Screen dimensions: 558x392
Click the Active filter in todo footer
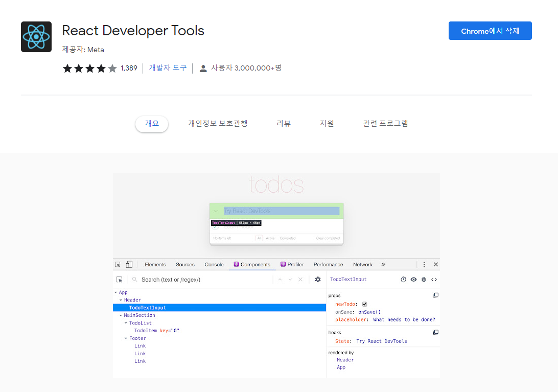point(270,238)
